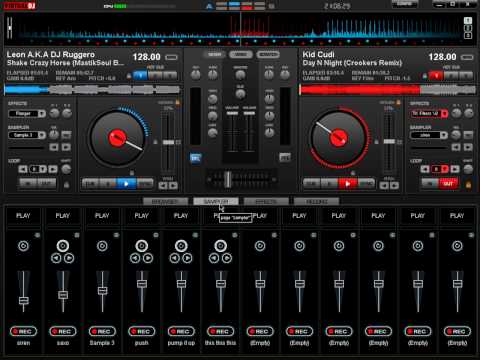Screen dimensions: 480x360
Task: Click PLAY on saxo sample slot
Action: click(63, 216)
